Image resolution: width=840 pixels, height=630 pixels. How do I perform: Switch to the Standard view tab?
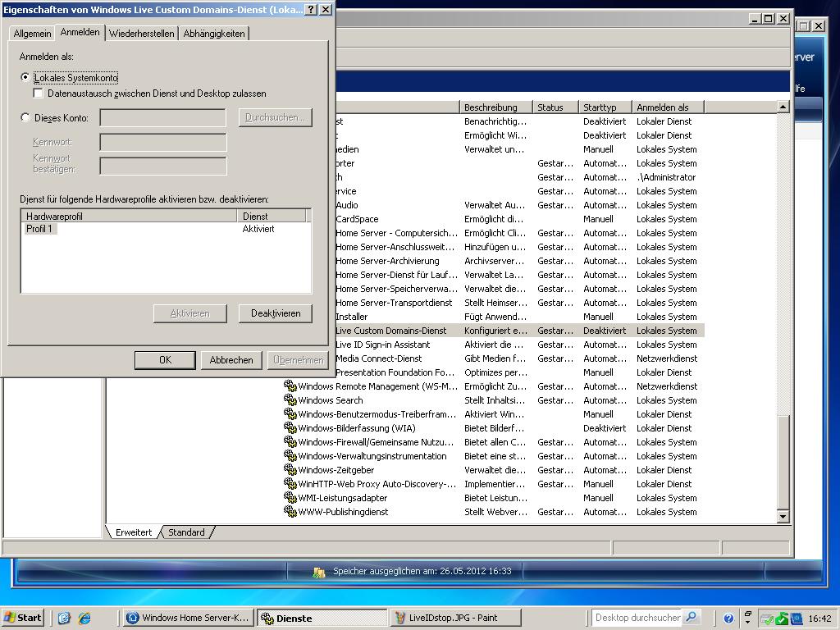[x=186, y=532]
